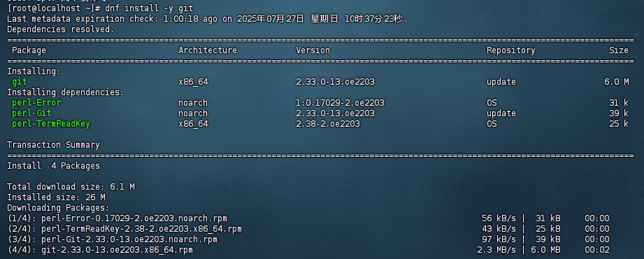Click the "Dependencies resolved." line
644x259 pixels.
pos(60,29)
